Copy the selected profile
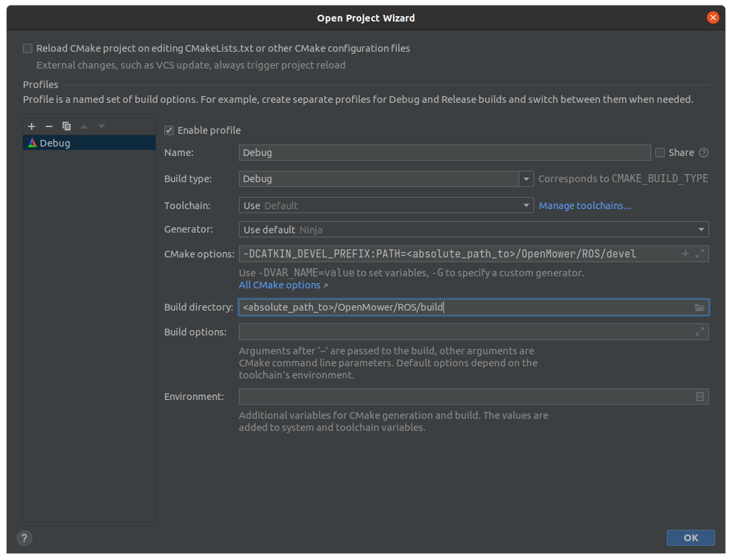This screenshot has height=560, width=732. click(67, 126)
